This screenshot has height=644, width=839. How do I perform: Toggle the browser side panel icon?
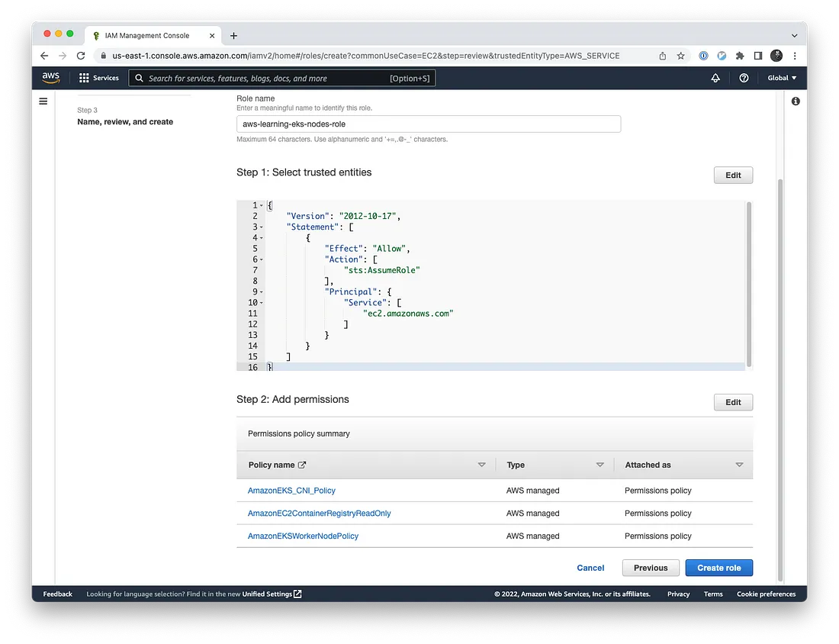758,56
